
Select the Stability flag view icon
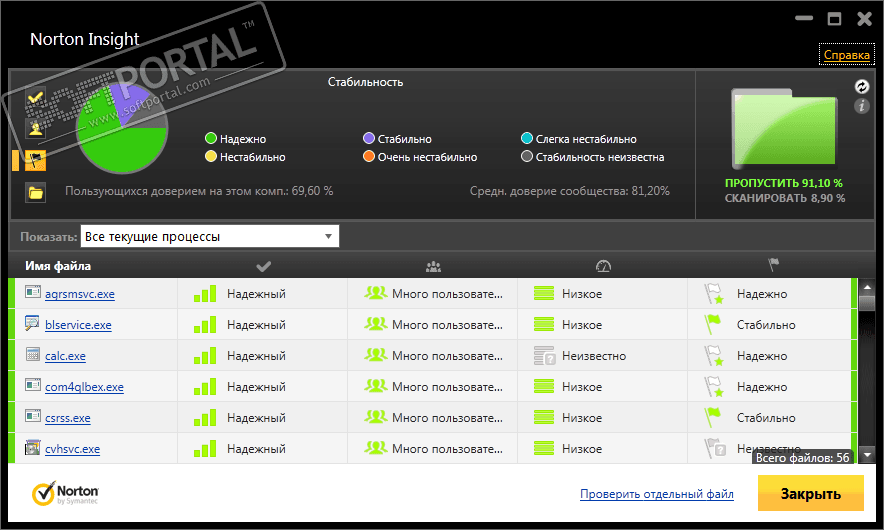click(x=36, y=161)
